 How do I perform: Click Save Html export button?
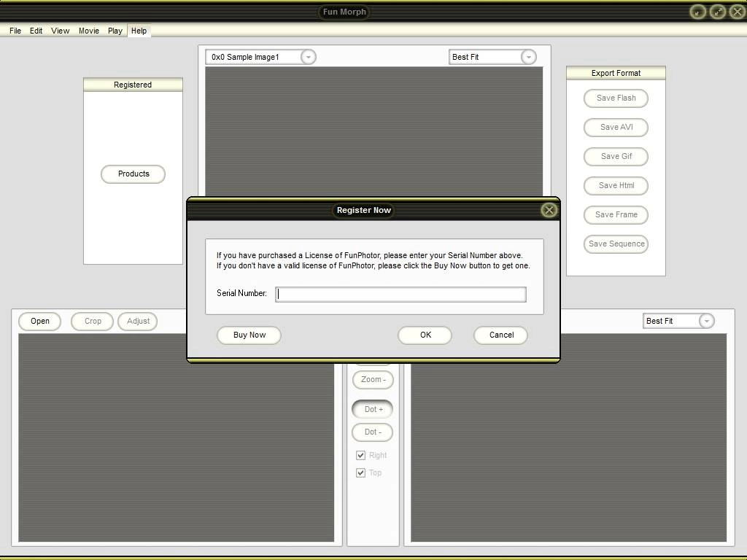(x=616, y=186)
